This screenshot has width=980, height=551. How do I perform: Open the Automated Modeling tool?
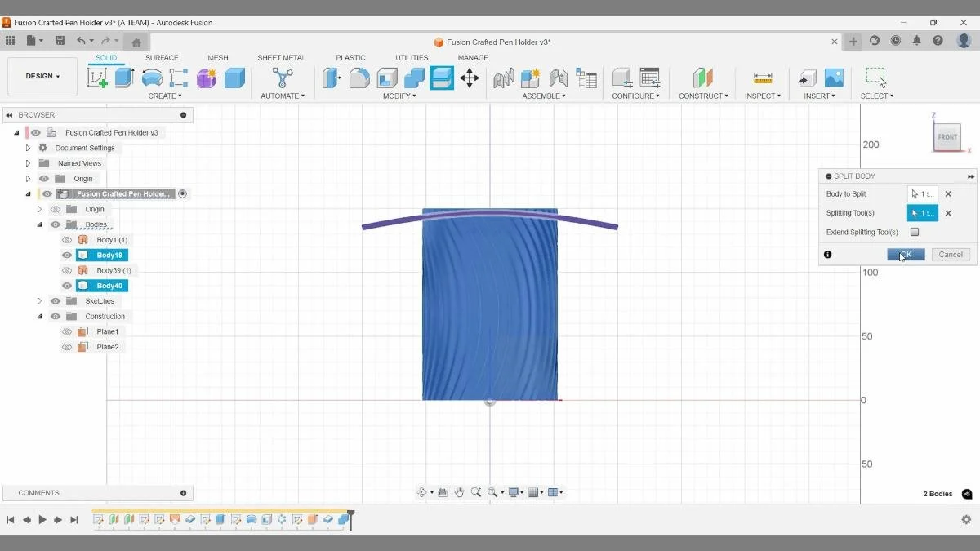(283, 78)
